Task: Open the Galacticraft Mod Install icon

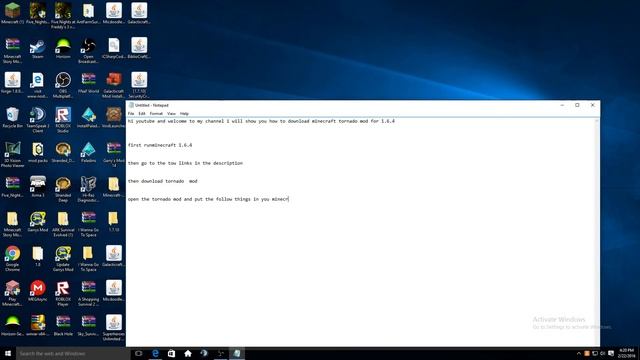Action: pos(113,85)
